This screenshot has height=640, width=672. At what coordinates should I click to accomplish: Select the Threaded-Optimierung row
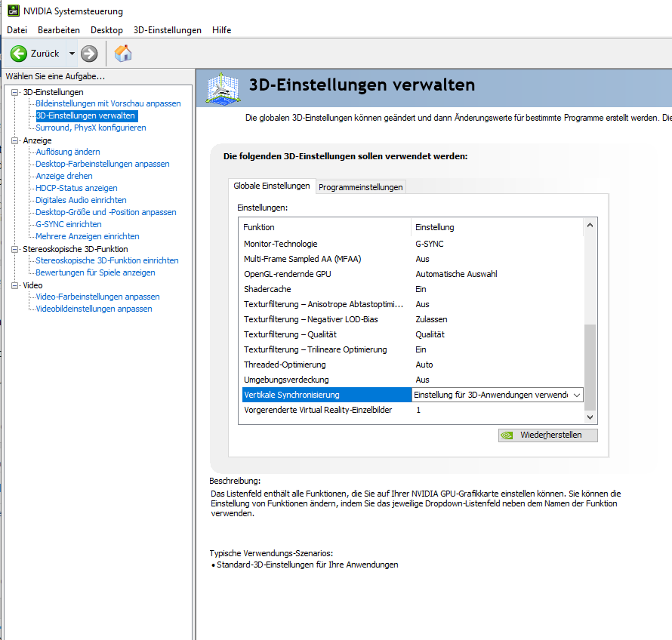412,365
